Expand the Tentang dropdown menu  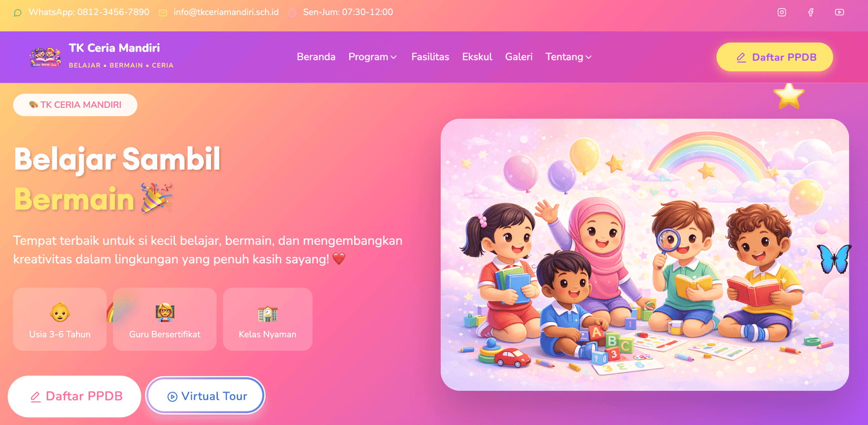(569, 57)
